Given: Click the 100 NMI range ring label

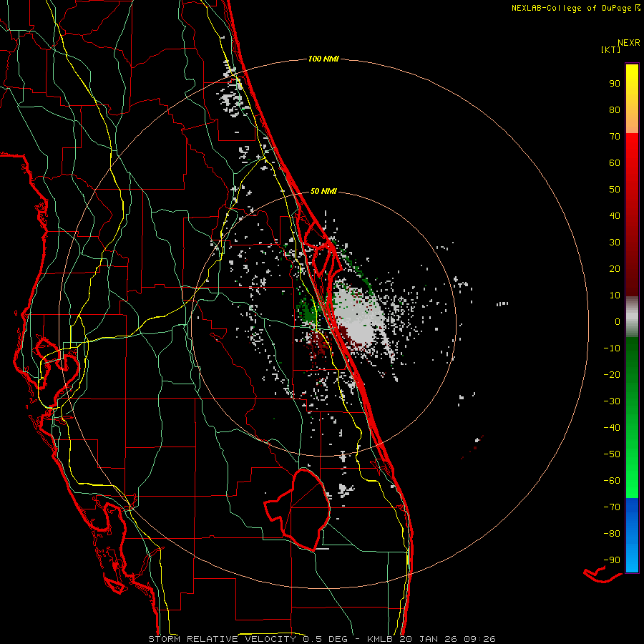Looking at the screenshot, I should tap(323, 59).
